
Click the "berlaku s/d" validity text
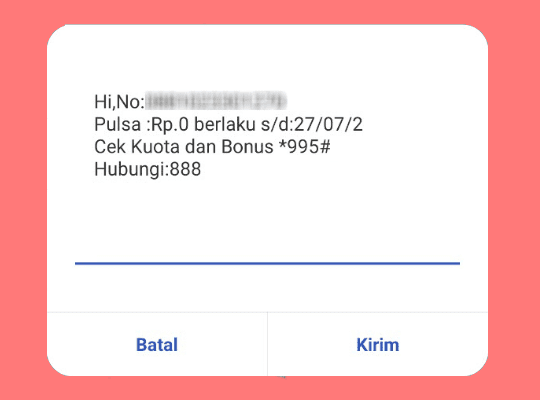coord(243,124)
